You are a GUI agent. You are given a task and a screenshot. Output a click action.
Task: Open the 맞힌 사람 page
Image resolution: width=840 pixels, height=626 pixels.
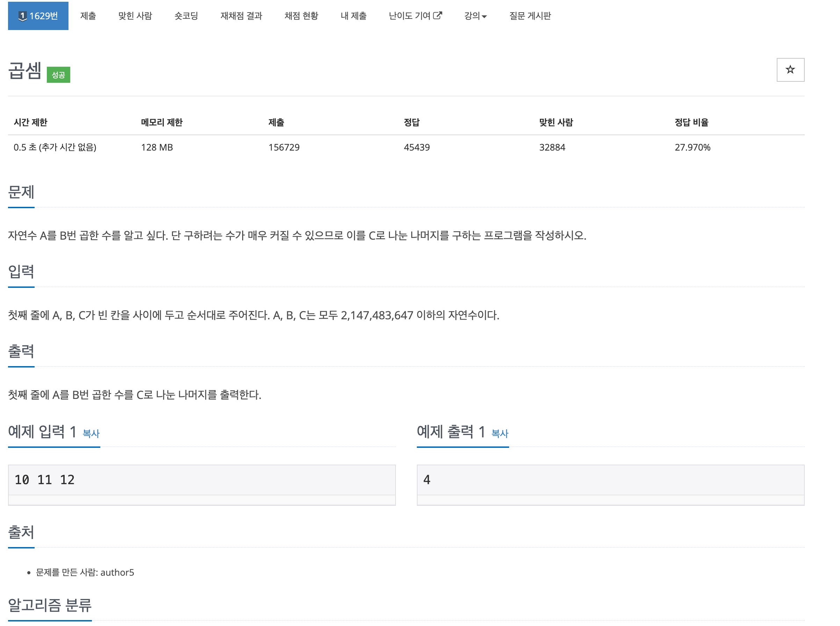click(135, 16)
